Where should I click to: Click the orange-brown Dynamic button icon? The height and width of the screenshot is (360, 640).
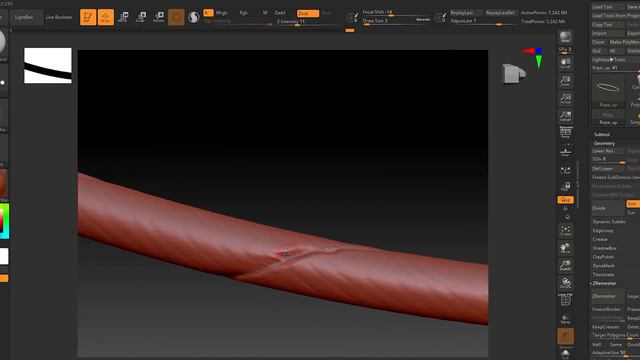[565, 337]
